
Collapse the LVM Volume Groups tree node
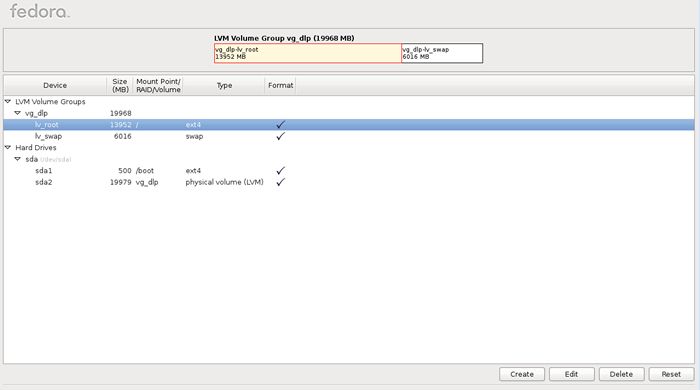tap(8, 102)
